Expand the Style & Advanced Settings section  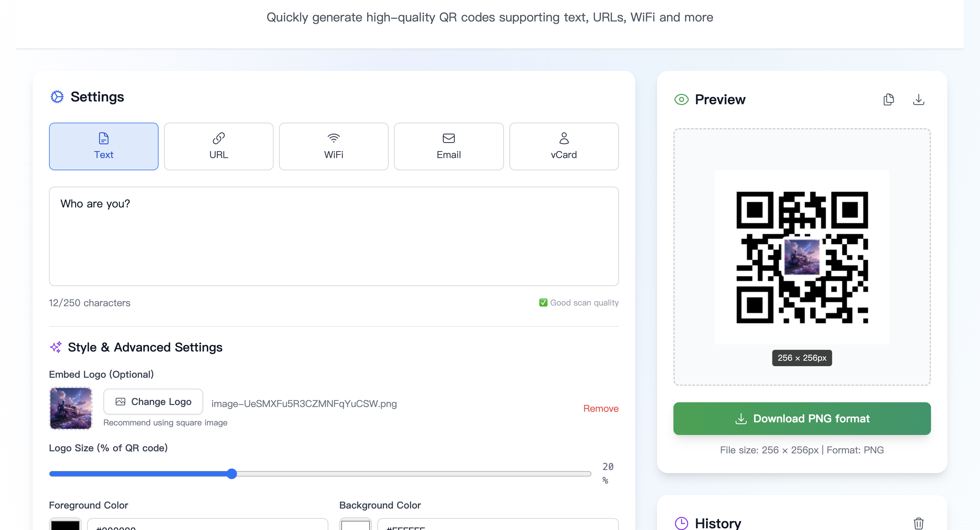[145, 347]
